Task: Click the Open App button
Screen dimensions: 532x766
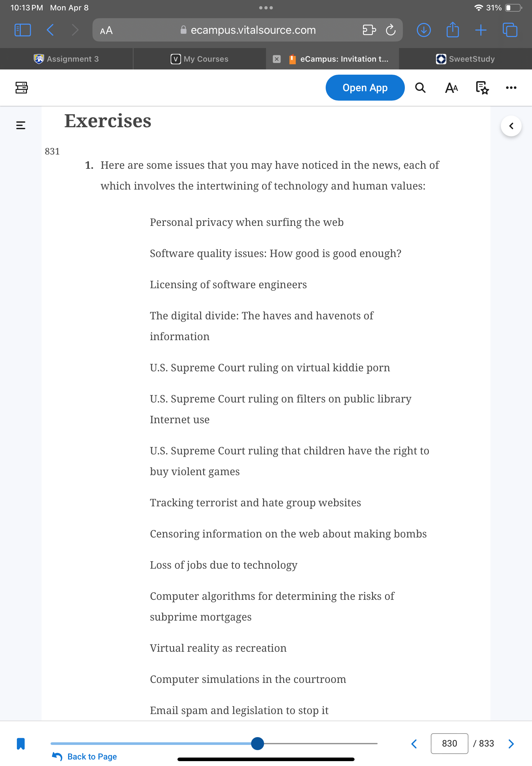Action: point(365,88)
